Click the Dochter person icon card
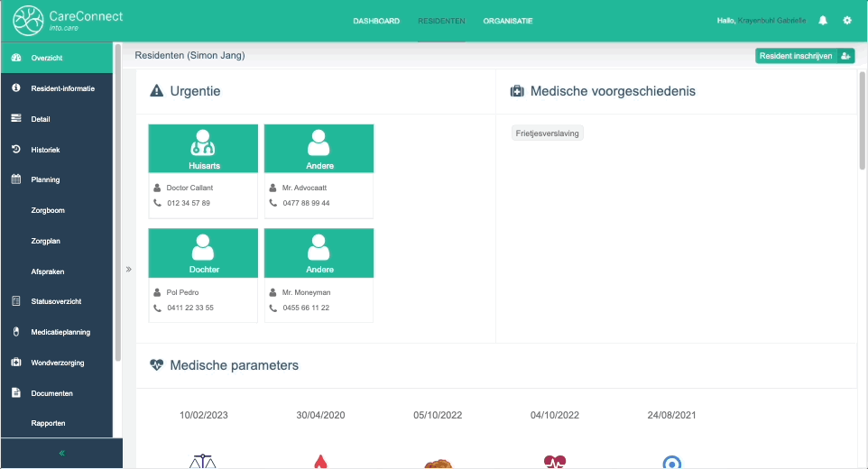Viewport: 868px width, 469px height. click(x=203, y=253)
